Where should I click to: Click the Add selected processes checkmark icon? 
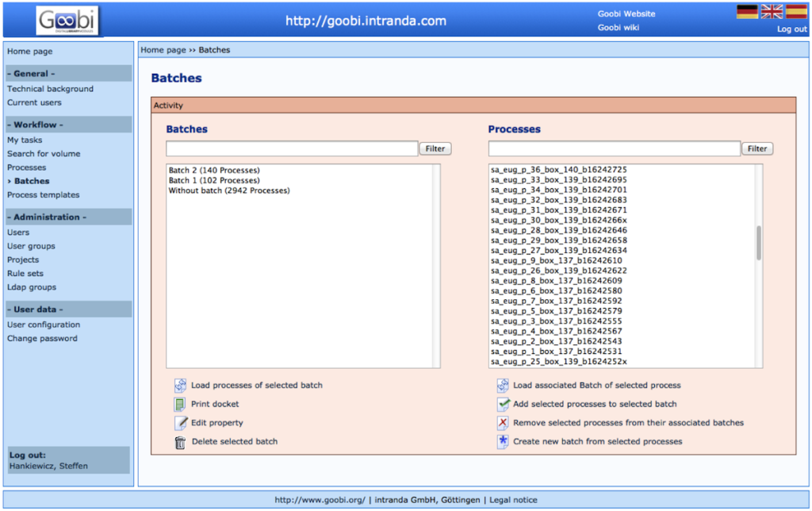point(503,404)
